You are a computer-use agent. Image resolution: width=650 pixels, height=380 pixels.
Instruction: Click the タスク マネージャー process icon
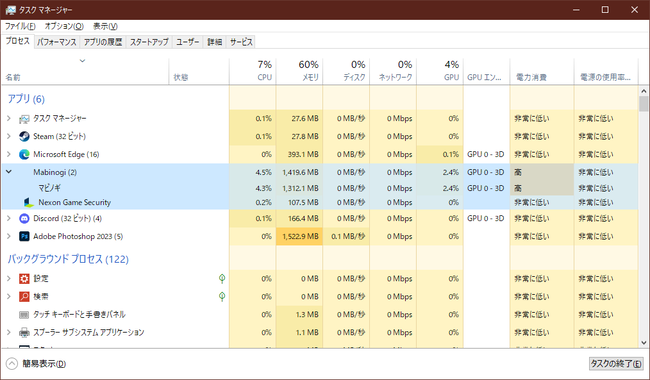(24, 119)
